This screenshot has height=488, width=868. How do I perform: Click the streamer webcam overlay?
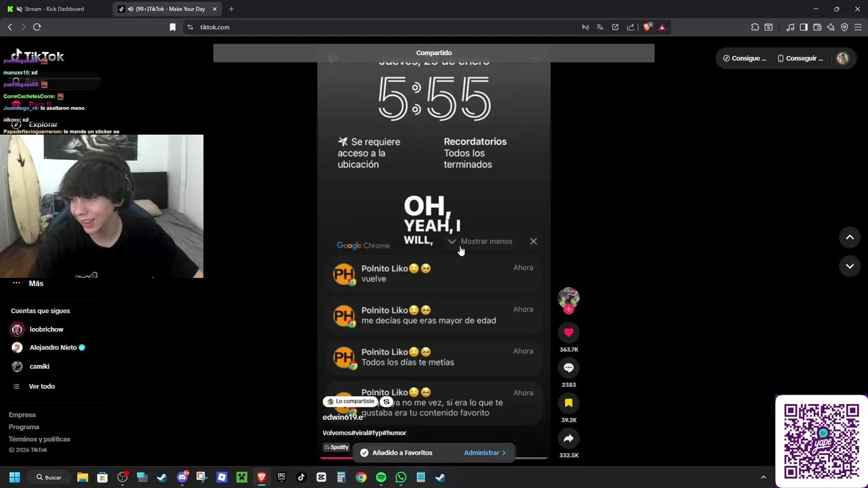point(102,206)
